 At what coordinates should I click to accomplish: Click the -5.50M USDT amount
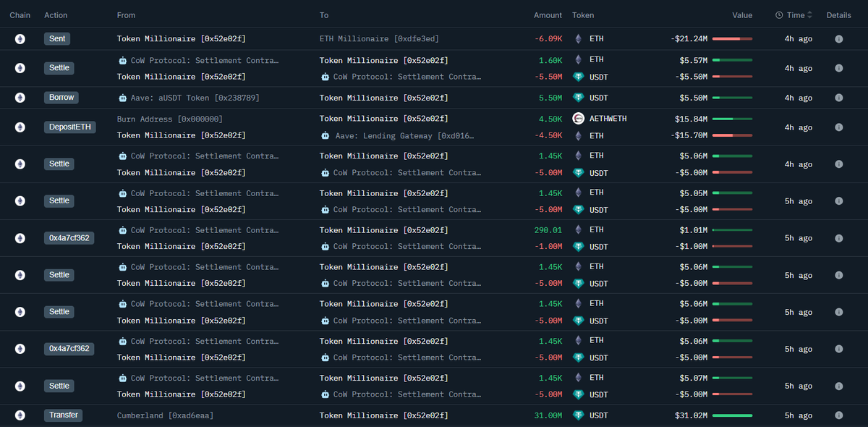coord(548,77)
